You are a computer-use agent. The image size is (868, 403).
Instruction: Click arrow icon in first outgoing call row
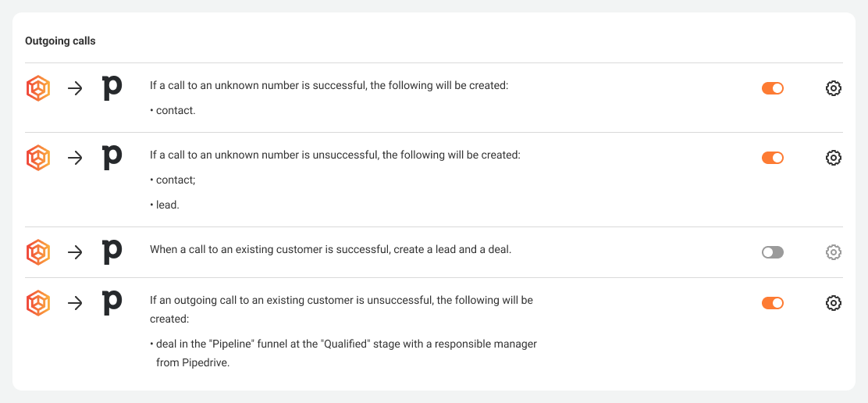coord(75,88)
